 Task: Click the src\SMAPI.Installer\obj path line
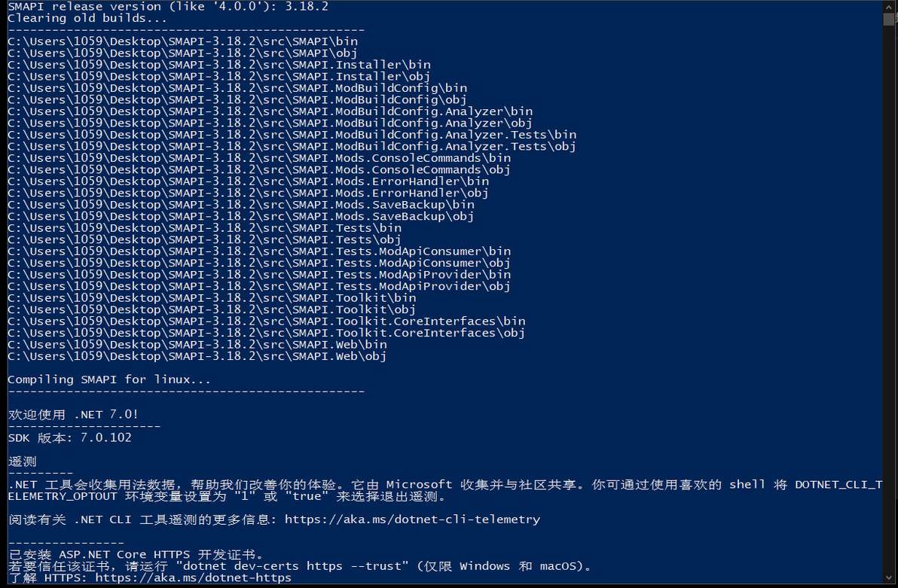pos(218,76)
